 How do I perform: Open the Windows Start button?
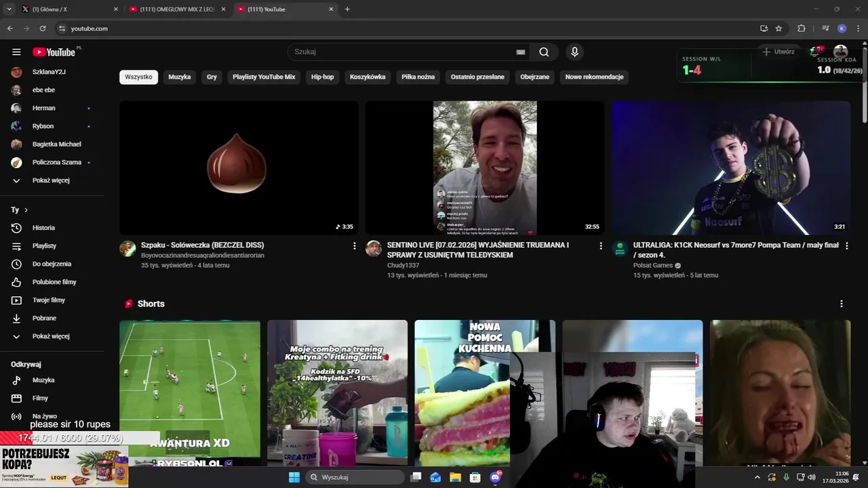[294, 477]
